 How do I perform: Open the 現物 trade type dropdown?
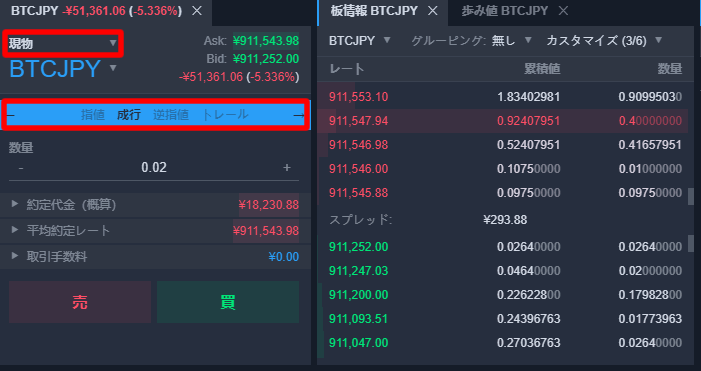click(x=63, y=43)
